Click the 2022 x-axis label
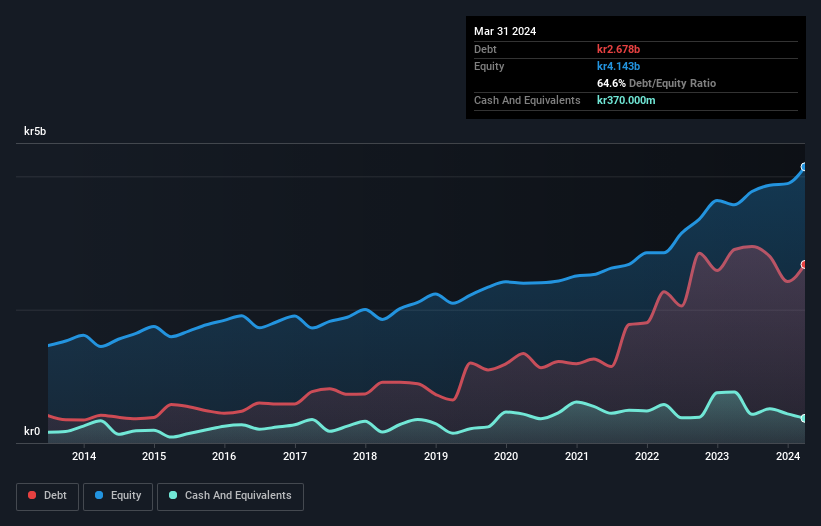The image size is (821, 526). click(647, 456)
